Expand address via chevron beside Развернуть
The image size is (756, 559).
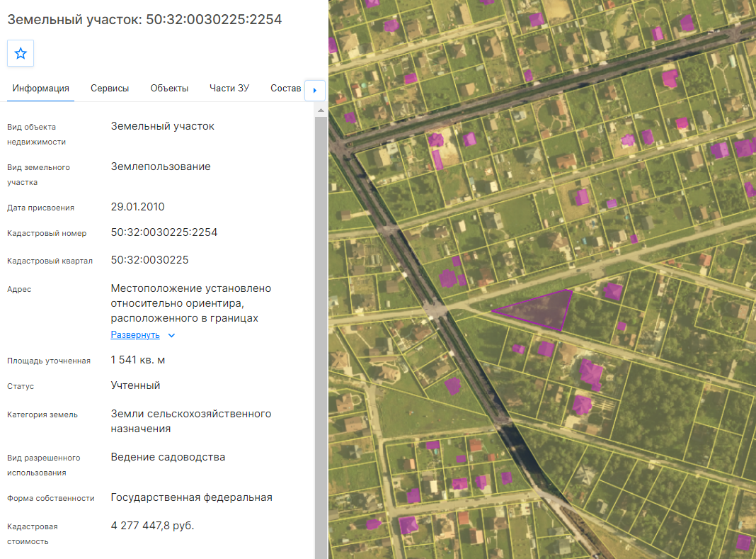coord(171,335)
